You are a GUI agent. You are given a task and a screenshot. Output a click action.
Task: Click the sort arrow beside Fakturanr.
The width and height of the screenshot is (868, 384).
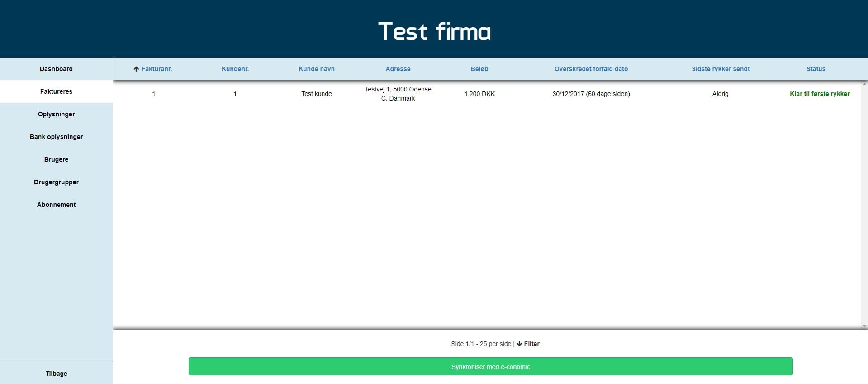(136, 69)
